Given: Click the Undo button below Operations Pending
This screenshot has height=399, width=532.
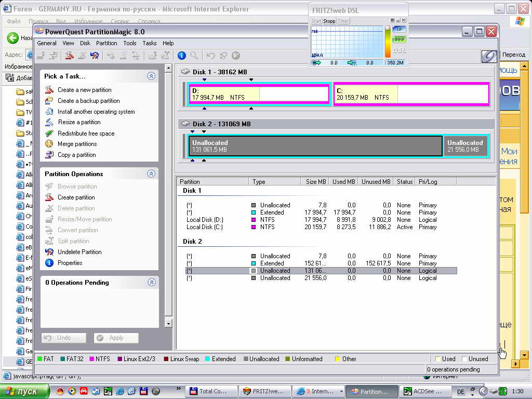Looking at the screenshot, I should [x=64, y=338].
